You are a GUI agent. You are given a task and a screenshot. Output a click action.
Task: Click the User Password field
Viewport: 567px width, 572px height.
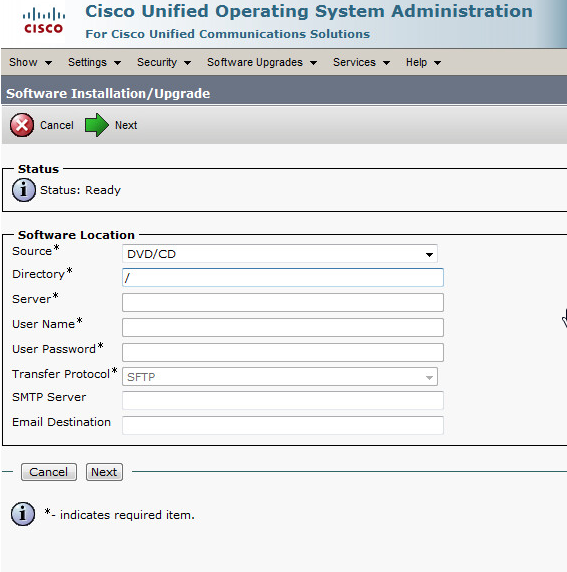(283, 352)
